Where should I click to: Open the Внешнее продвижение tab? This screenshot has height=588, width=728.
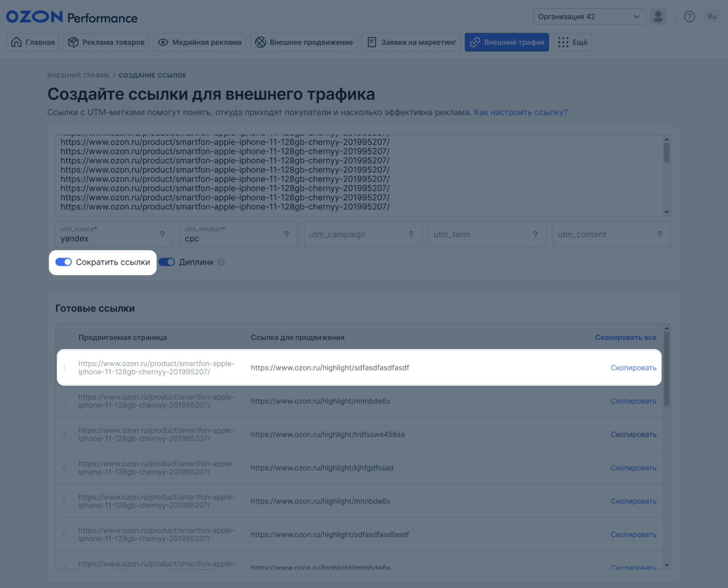(304, 42)
